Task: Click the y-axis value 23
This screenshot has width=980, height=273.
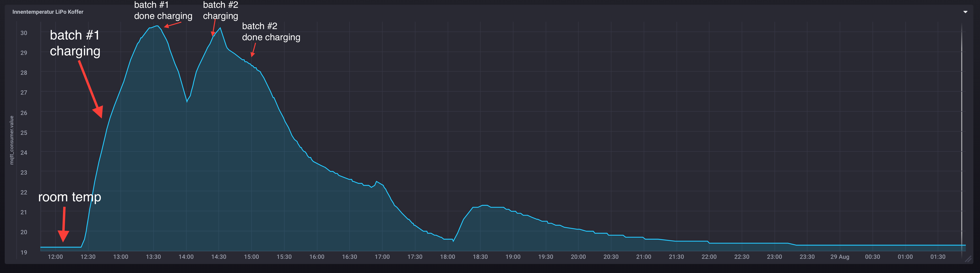Action: point(24,172)
